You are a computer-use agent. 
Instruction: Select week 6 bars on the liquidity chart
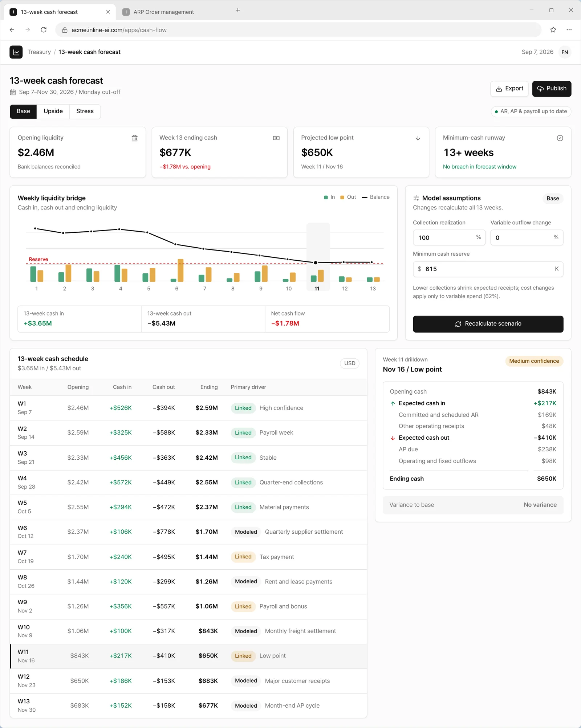pos(177,270)
